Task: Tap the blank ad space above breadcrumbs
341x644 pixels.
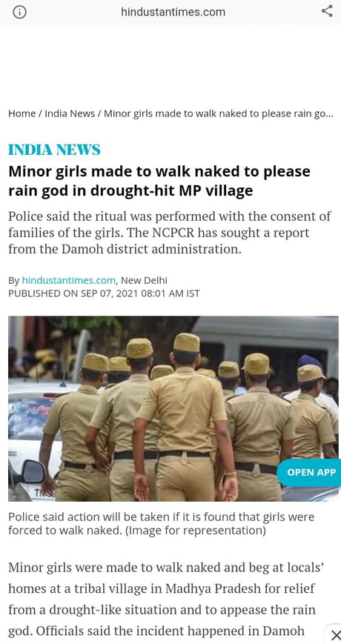Action: click(170, 64)
